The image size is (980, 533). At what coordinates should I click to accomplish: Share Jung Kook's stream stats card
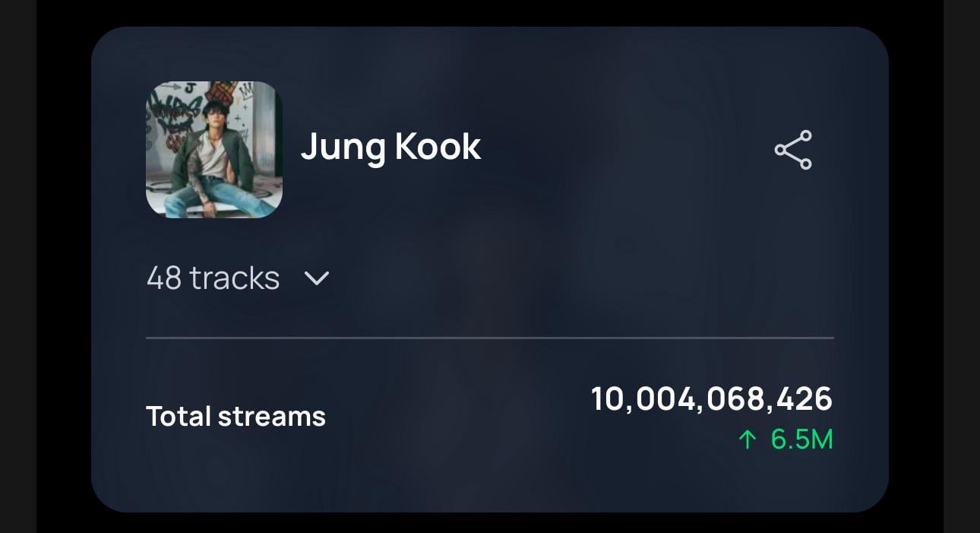click(793, 150)
